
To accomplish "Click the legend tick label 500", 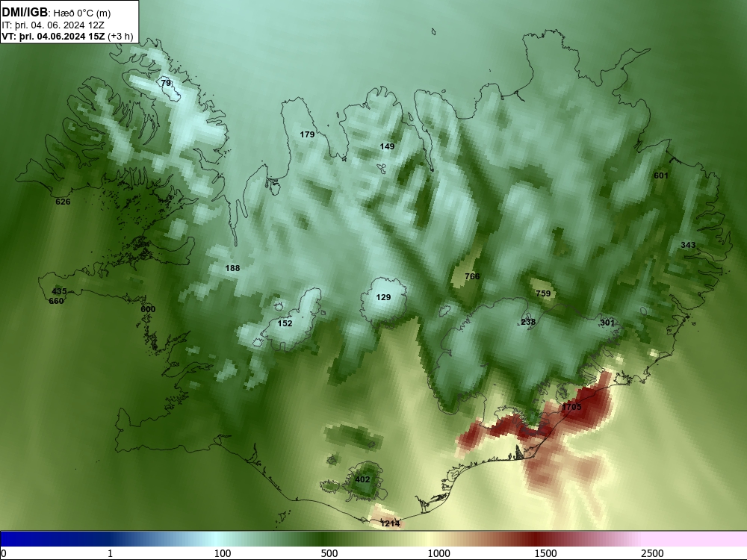I will [329, 553].
